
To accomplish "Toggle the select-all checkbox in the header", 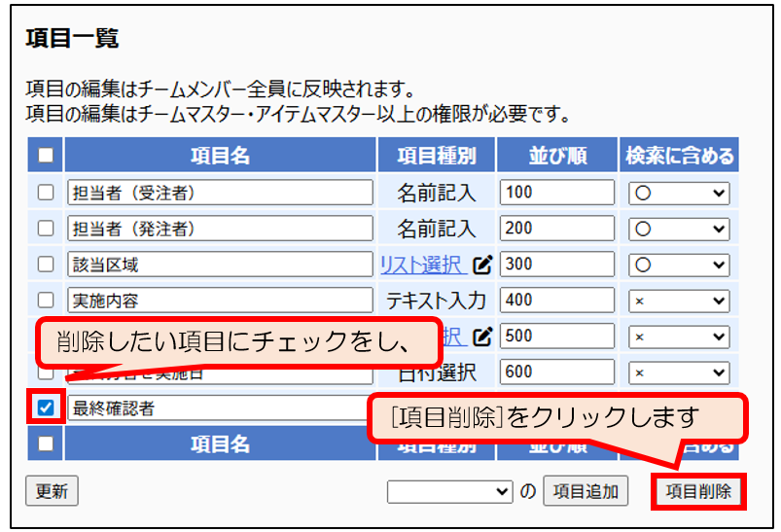I will tap(46, 155).
